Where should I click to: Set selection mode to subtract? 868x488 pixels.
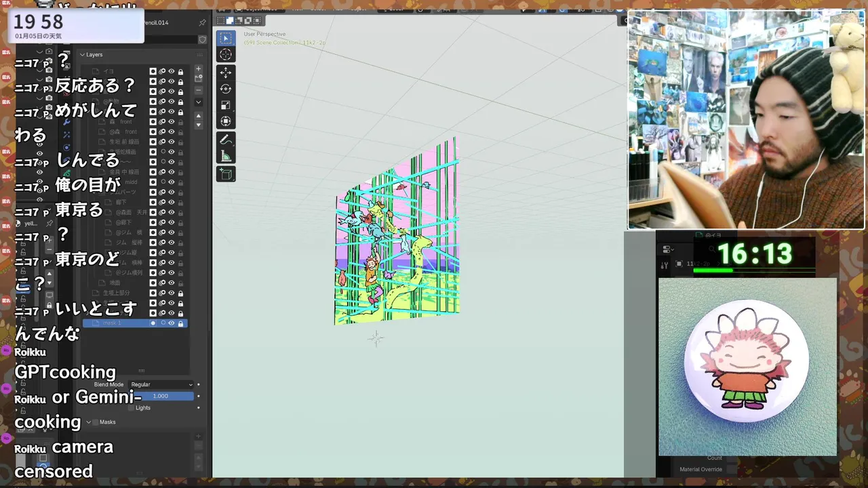click(239, 21)
